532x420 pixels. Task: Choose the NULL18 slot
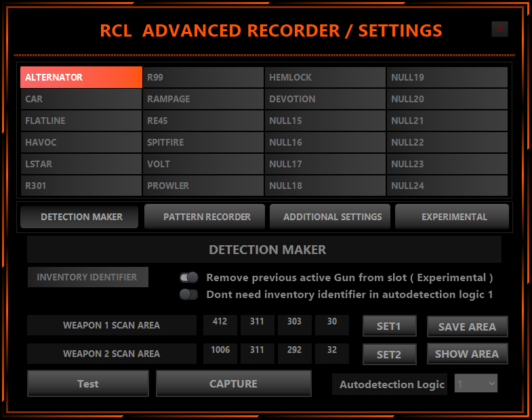click(x=325, y=186)
